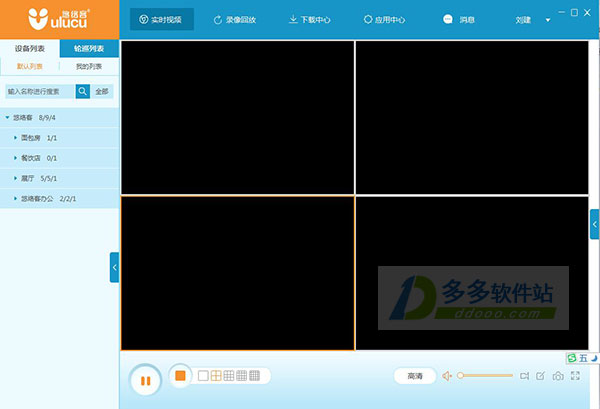Screen dimensions: 600x409
Task: Minimize the window
Action: pyautogui.click(x=561, y=13)
